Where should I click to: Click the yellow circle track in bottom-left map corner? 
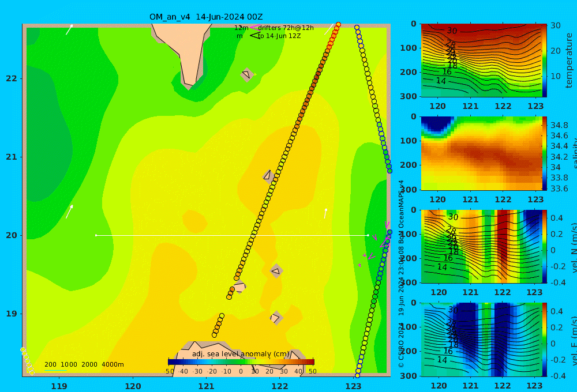pos(27,361)
